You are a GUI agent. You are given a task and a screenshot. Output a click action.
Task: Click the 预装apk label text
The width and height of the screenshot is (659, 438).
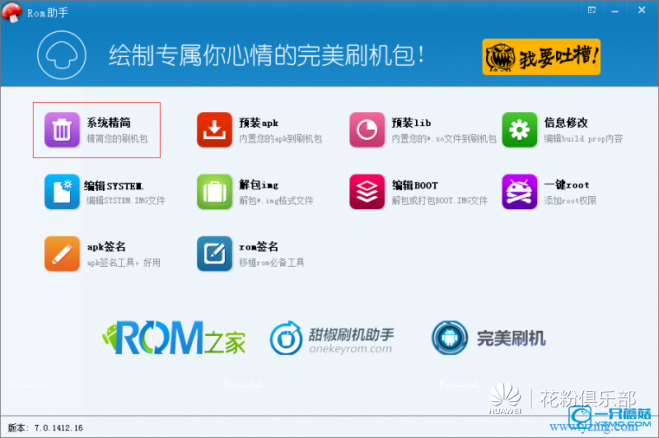[258, 123]
